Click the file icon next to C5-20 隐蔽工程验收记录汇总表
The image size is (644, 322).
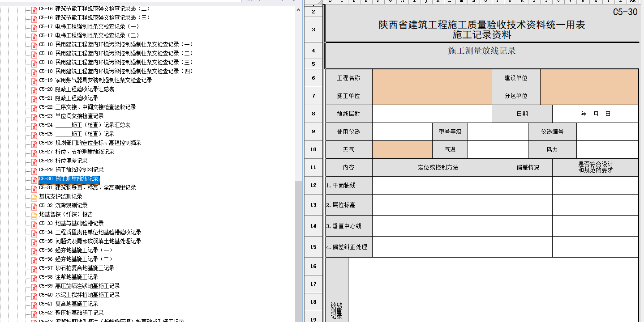pyautogui.click(x=34, y=90)
